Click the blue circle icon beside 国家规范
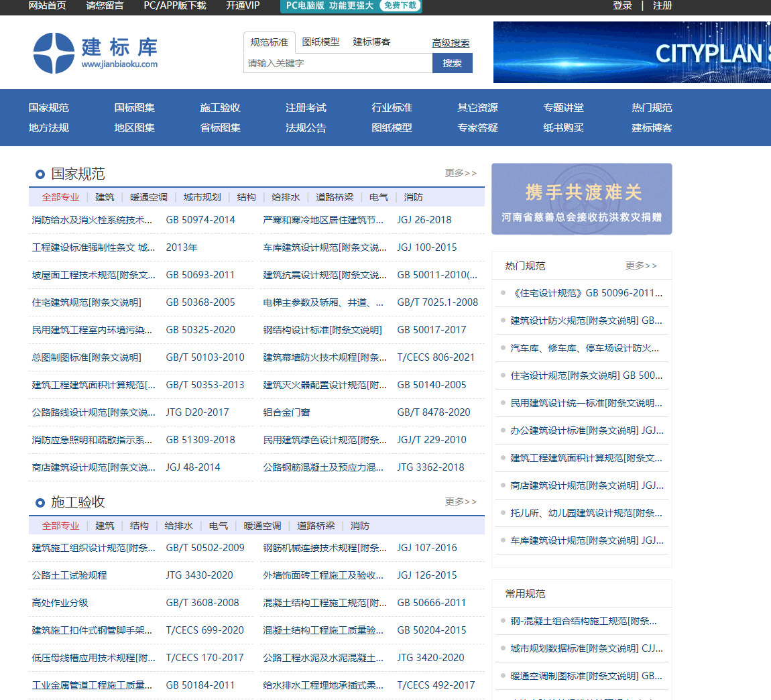Viewport: 771px width, 700px height. [x=40, y=174]
